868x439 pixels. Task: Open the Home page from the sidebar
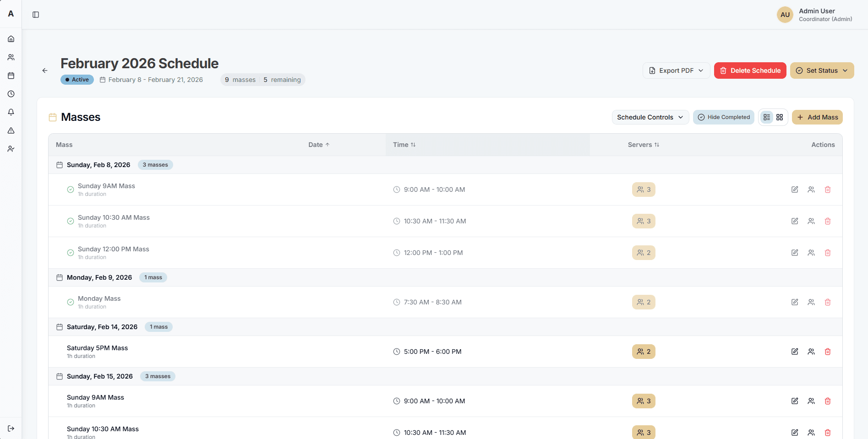click(11, 38)
